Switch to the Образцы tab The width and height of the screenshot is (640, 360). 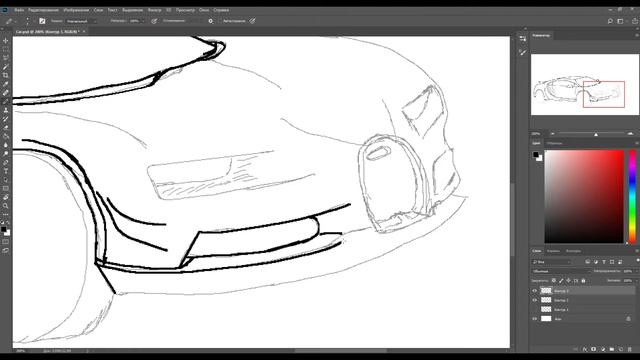coord(554,143)
